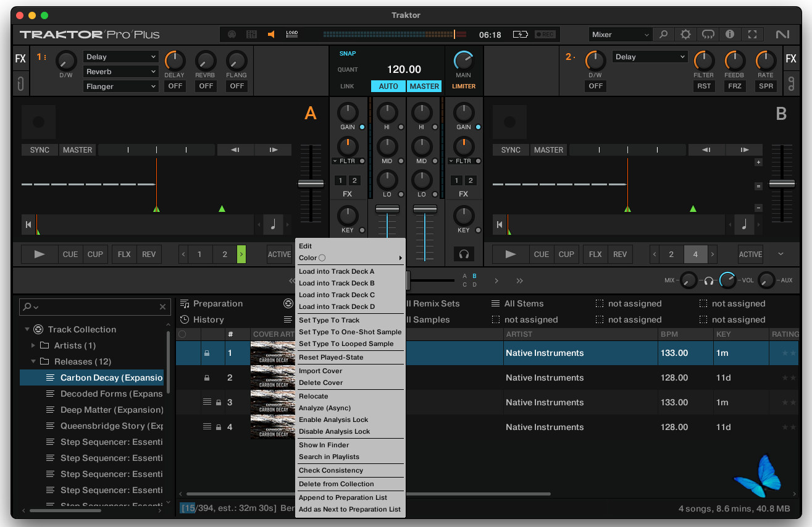
Task: Open the Flanger effect dropdown
Action: (121, 86)
